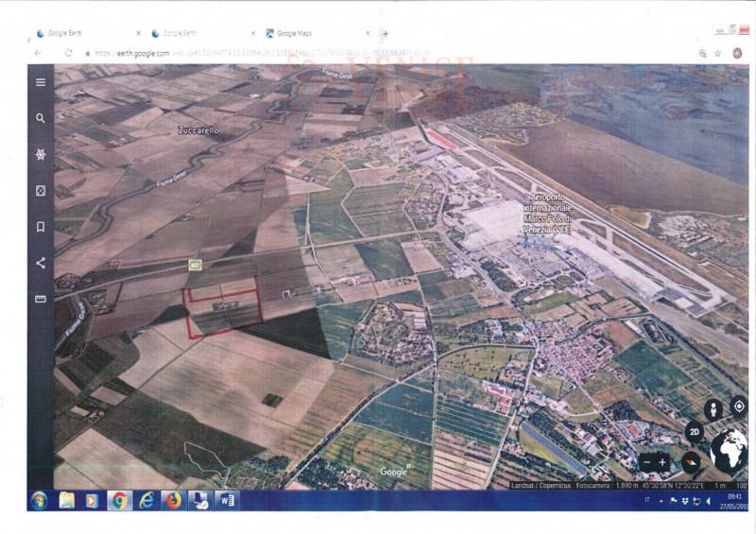Click the I'm Feeling Lucky dice icon
This screenshot has width=756, height=534.
click(41, 191)
